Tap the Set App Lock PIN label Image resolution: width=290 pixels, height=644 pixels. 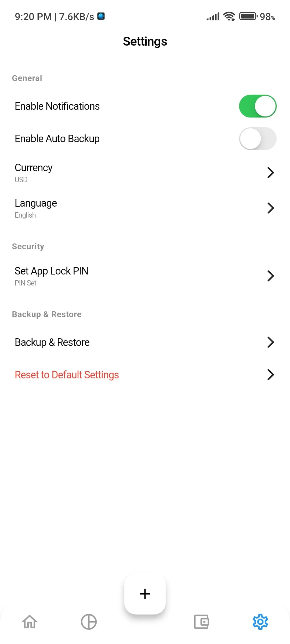point(52,271)
